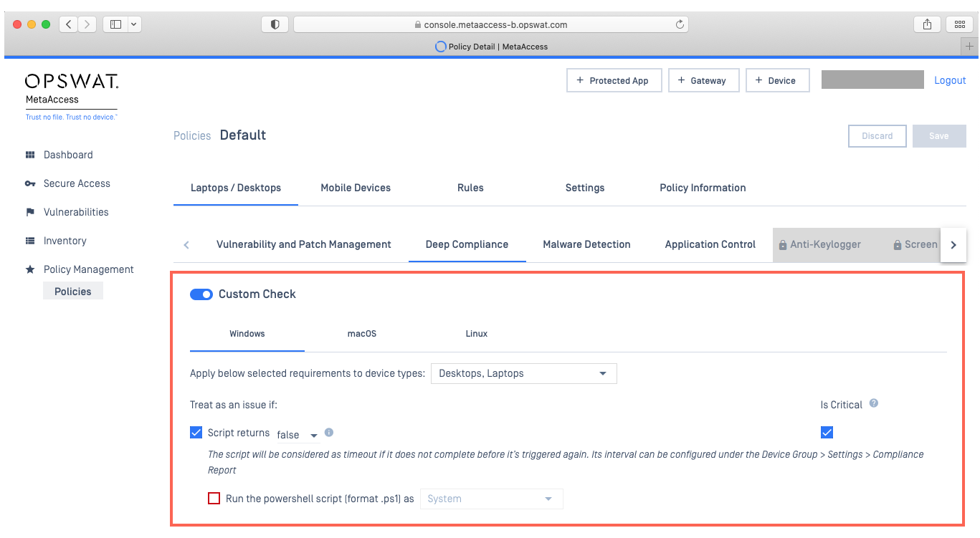Switch to the Settings tab
The height and width of the screenshot is (538, 980).
[585, 188]
